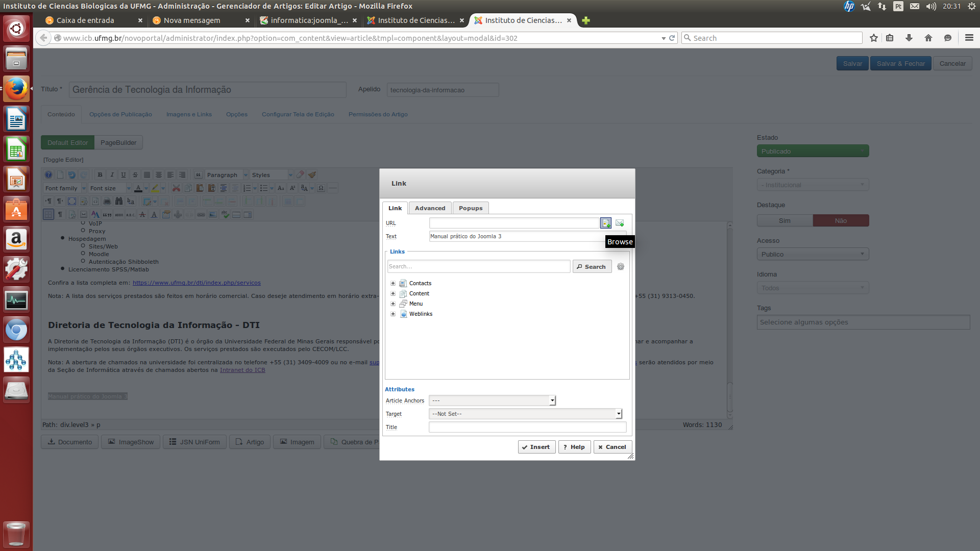
Task: Click the Bold icon in editor toolbar
Action: point(100,175)
